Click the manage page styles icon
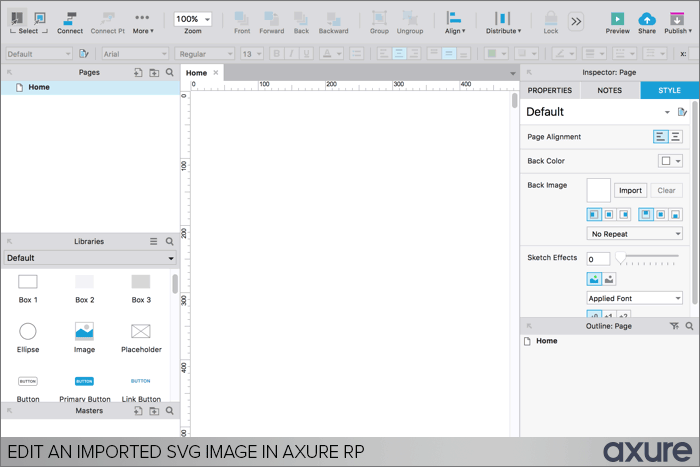Screen dimensions: 700x467 tap(682, 112)
